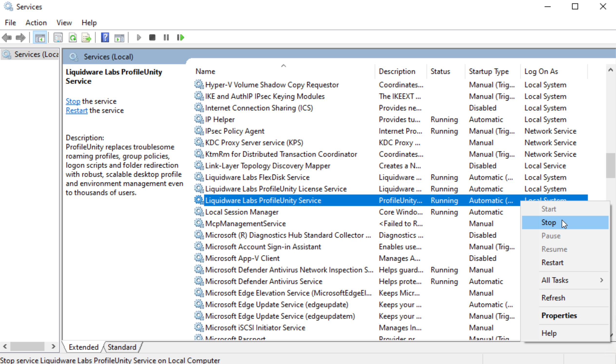Sort by the Description column header
This screenshot has width=616, height=364.
point(401,71)
